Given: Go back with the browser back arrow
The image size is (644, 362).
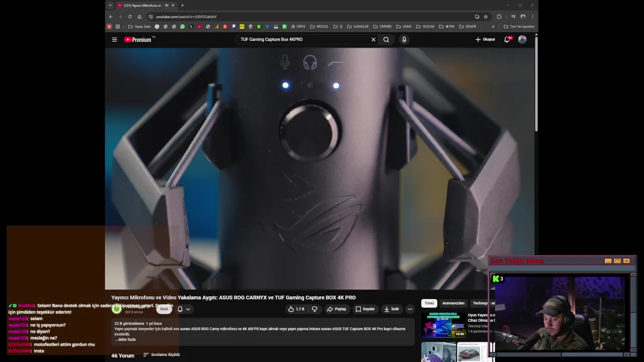Looking at the screenshot, I should pyautogui.click(x=111, y=17).
